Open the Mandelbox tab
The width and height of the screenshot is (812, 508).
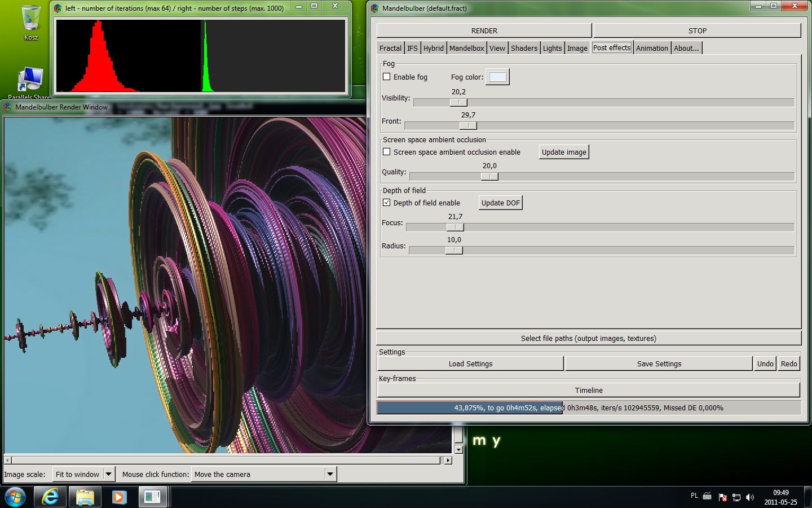(x=466, y=48)
